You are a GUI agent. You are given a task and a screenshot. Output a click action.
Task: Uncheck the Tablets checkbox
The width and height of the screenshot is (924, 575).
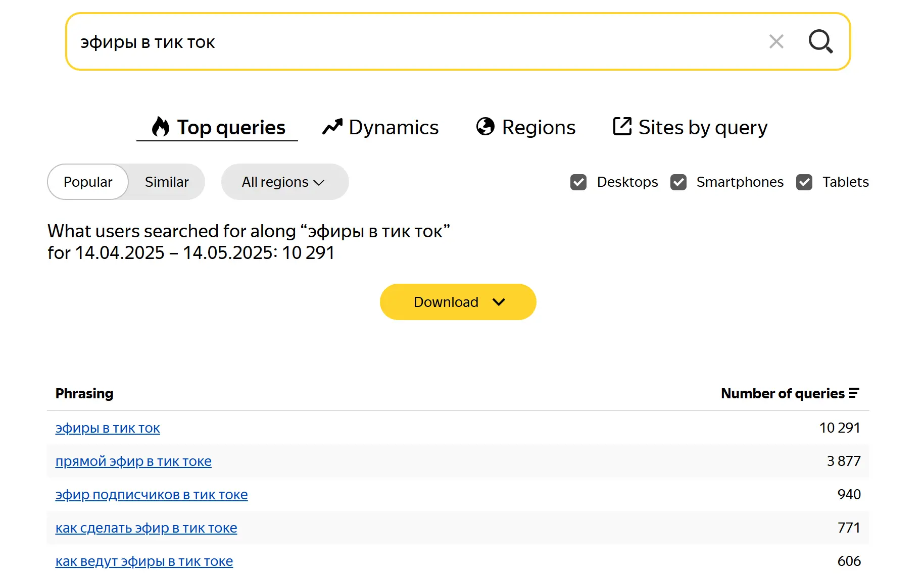[804, 182]
